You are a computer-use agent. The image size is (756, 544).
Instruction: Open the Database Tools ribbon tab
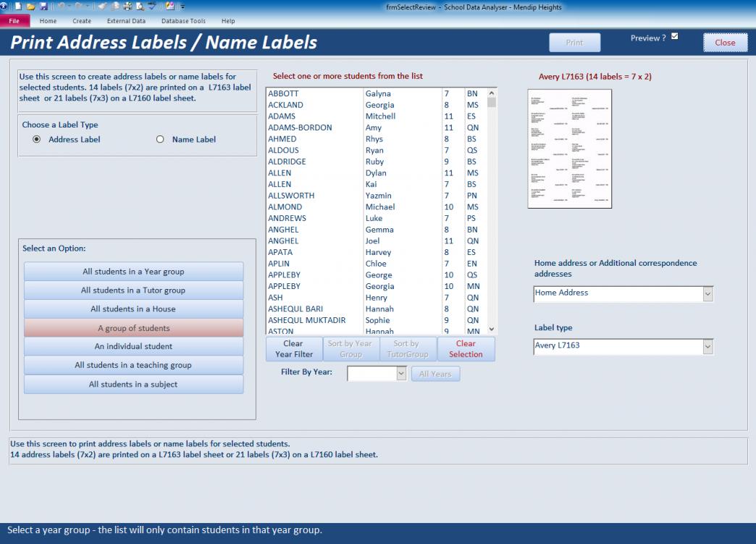pyautogui.click(x=183, y=21)
